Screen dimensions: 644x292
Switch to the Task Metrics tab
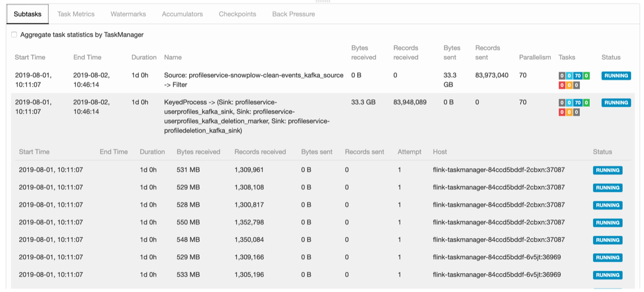click(x=75, y=14)
